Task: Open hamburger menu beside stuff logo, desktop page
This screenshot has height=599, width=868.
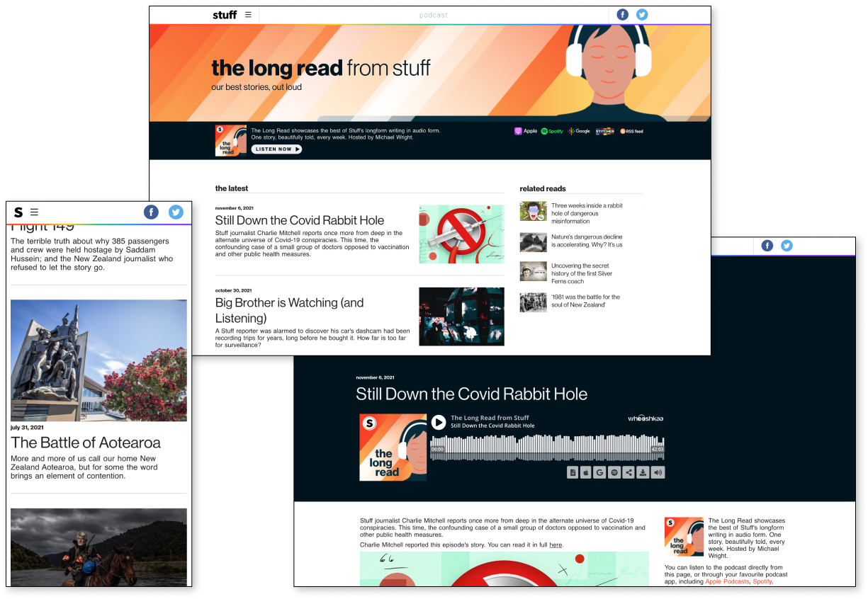Action: point(248,15)
